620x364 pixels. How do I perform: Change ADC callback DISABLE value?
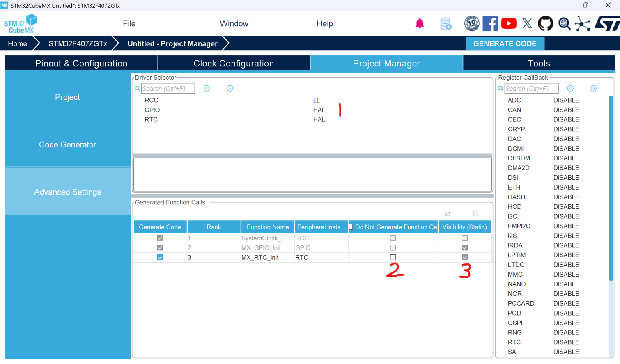click(566, 100)
